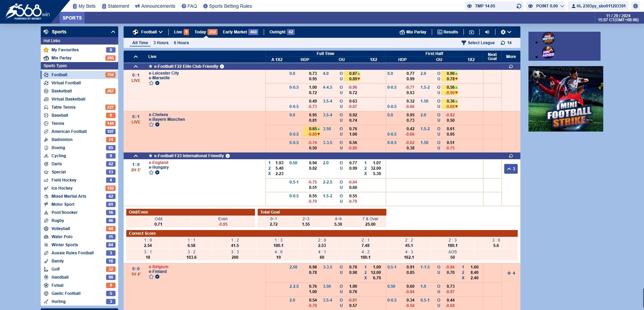Pick Odd odds 0.71

click(158, 222)
